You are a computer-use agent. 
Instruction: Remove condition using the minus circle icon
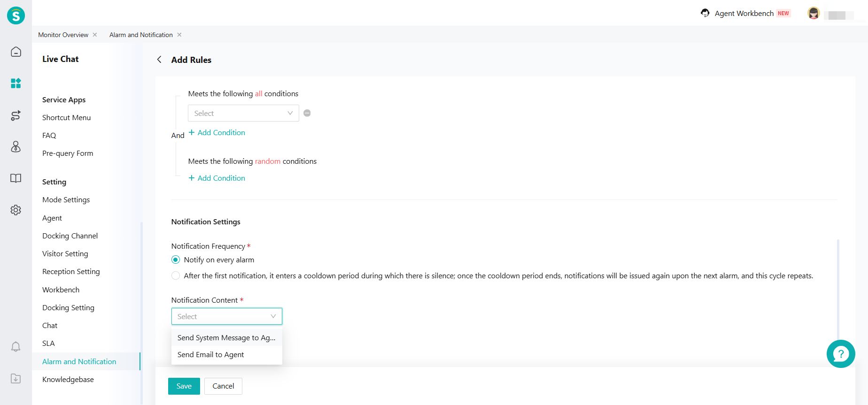(307, 113)
